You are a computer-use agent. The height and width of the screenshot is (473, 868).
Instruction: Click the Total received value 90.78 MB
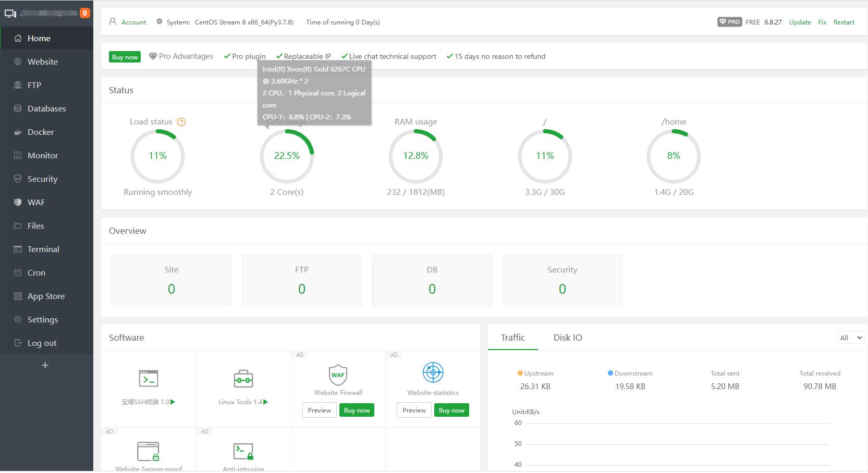(820, 387)
